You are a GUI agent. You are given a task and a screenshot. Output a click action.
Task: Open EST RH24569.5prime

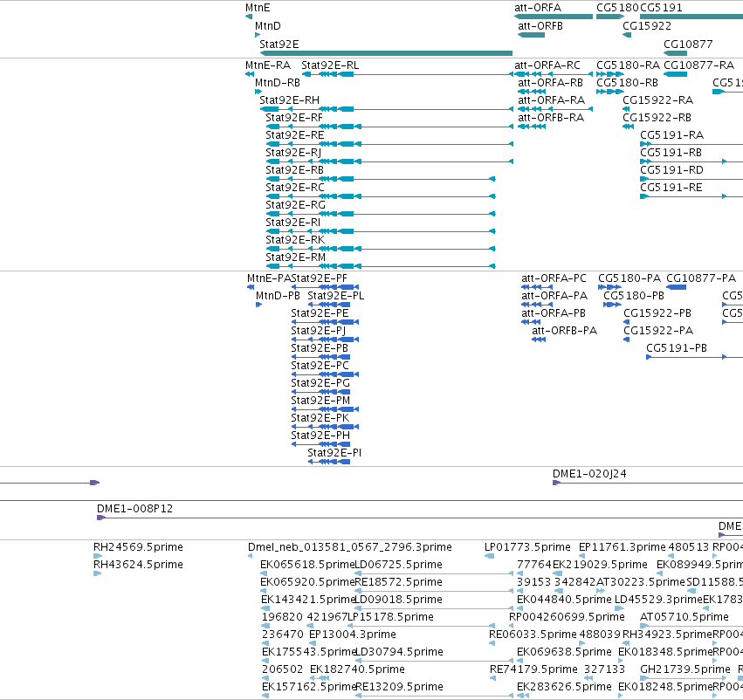point(98,556)
